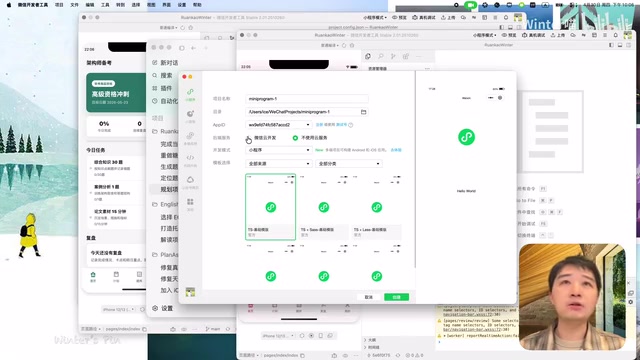Screen dimensions: 640x360
Task: Click the refresh icon beside 普通编译 in front window
Action: (344, 45)
